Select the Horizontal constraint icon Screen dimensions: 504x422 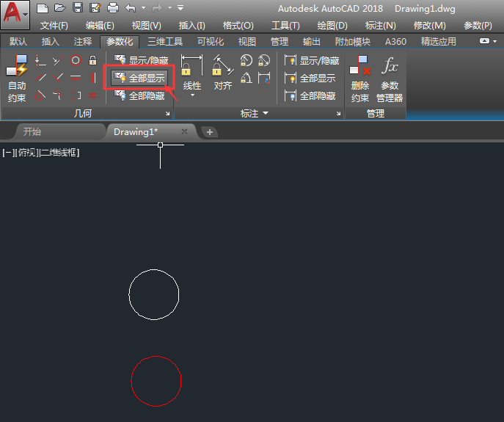point(76,78)
